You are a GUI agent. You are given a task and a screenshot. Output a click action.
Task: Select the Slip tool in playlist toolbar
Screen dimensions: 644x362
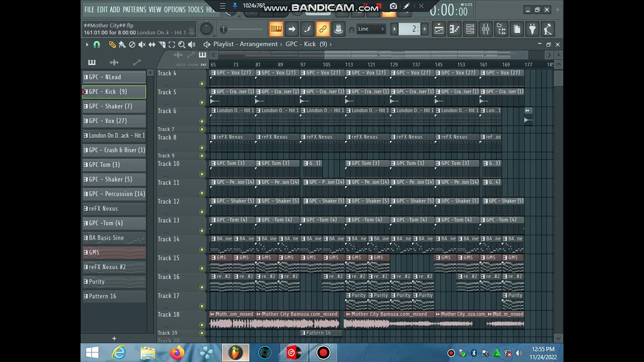pyautogui.click(x=152, y=44)
